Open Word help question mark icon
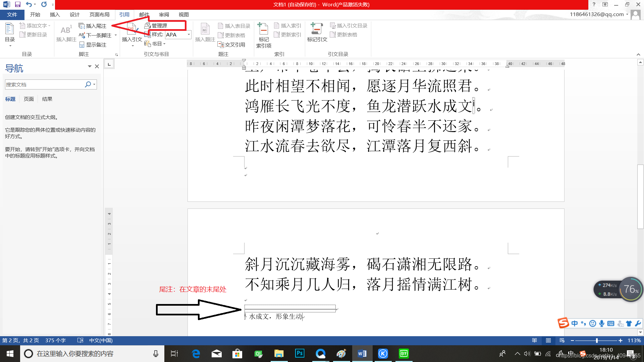The width and height of the screenshot is (644, 362). point(594,4)
